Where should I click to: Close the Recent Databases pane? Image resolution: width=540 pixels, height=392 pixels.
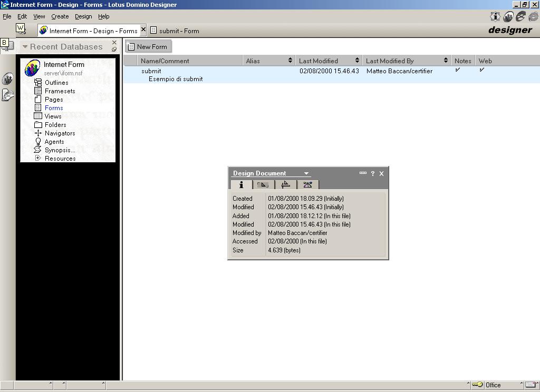(114, 42)
